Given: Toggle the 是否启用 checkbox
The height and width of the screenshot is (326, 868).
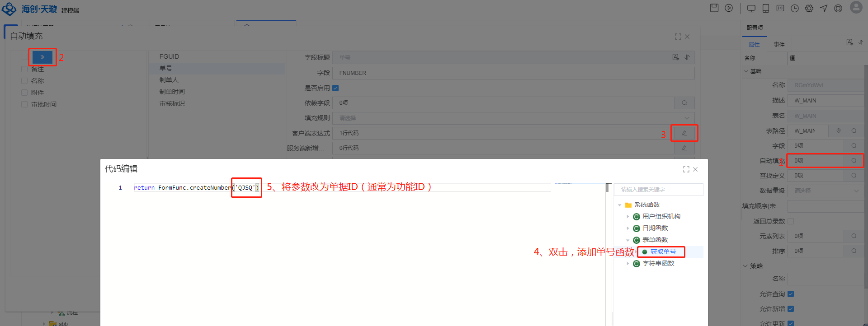Looking at the screenshot, I should pos(335,88).
